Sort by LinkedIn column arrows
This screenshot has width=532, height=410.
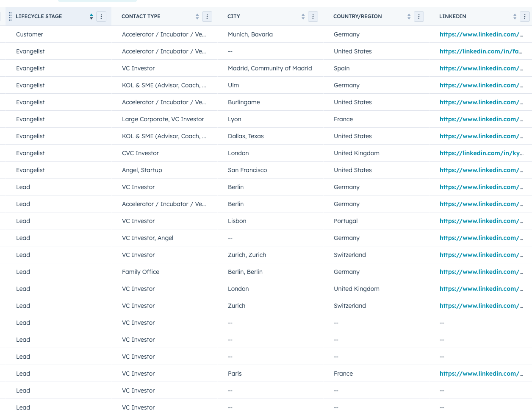pos(515,17)
